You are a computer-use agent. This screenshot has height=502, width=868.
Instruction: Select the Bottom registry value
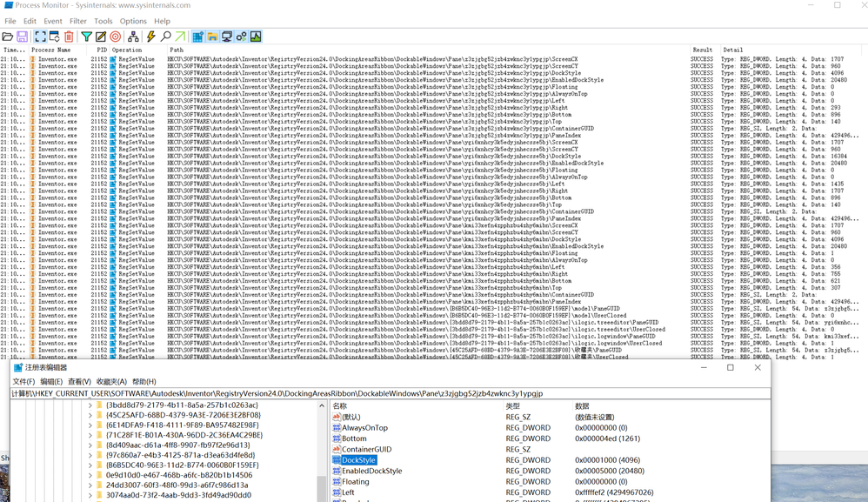tap(354, 438)
